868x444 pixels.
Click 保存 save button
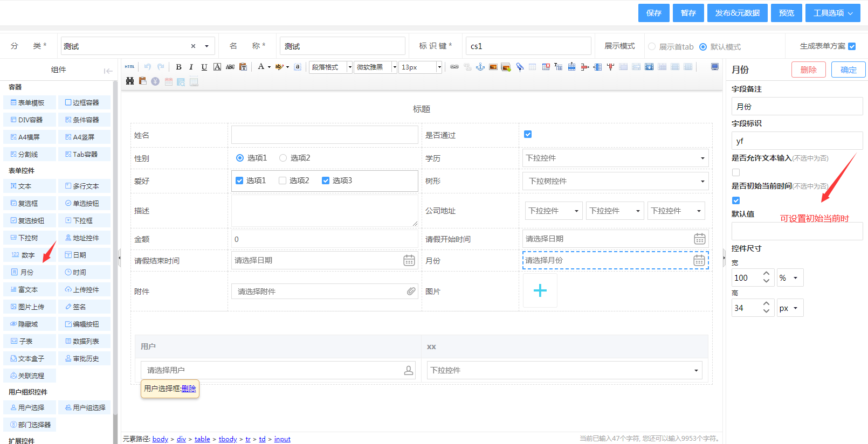pyautogui.click(x=654, y=13)
